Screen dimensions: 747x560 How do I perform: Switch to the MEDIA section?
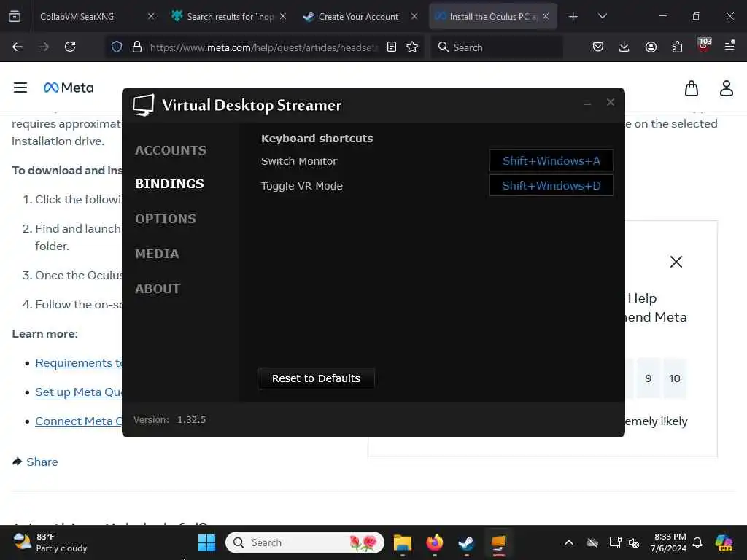[x=157, y=254]
